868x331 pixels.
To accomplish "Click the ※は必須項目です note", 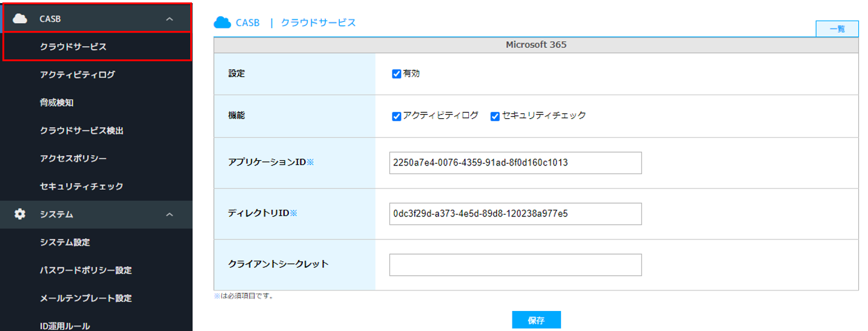I will point(244,296).
